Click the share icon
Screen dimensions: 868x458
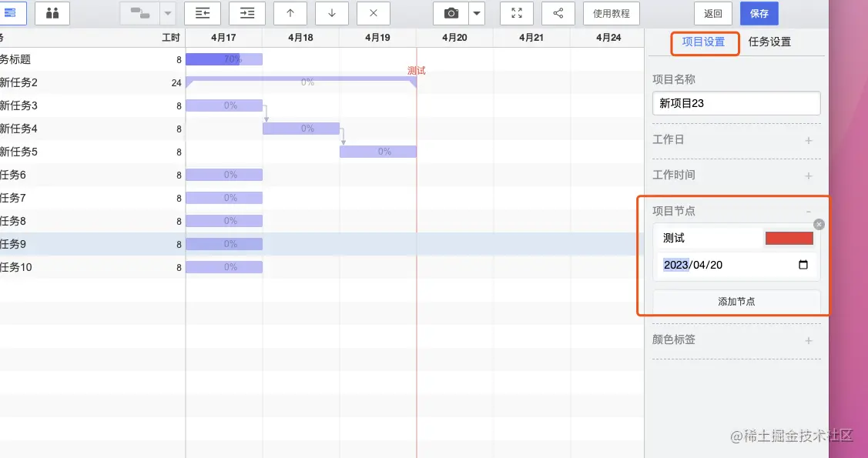(558, 13)
